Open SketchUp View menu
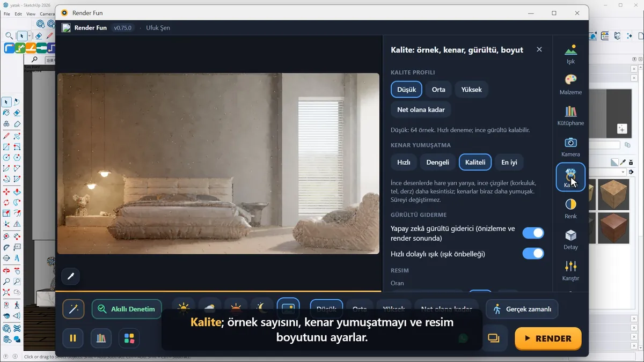 click(31, 14)
